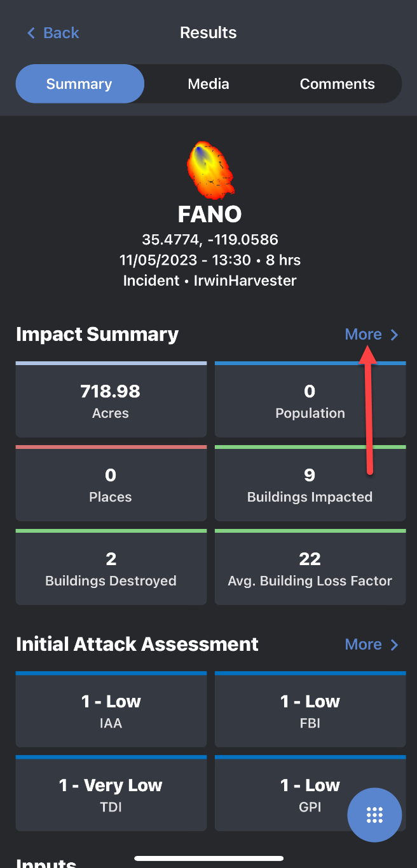Open the floating grid menu button

point(374,815)
